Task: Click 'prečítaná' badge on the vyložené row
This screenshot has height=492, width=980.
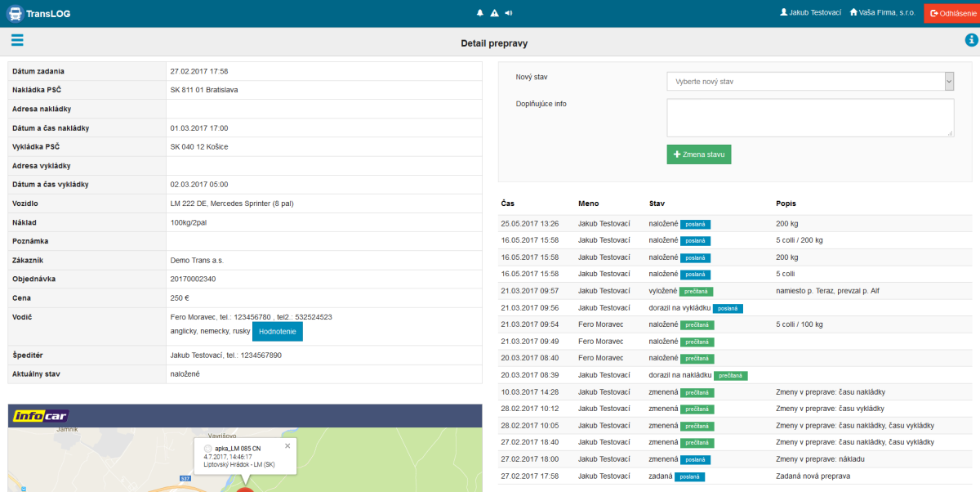Action: tap(697, 291)
